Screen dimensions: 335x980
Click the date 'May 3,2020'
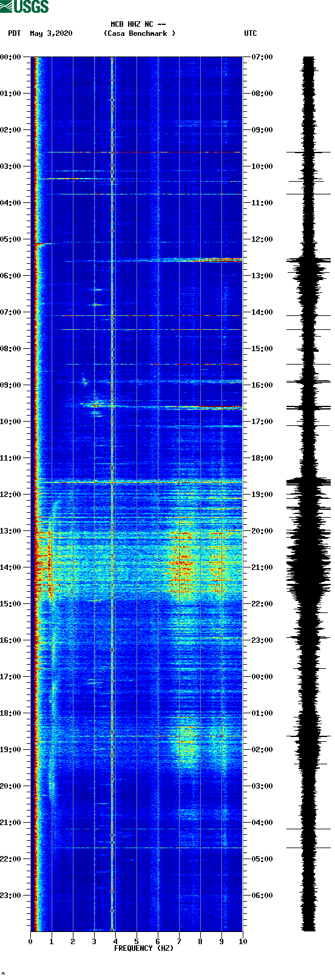51,33
